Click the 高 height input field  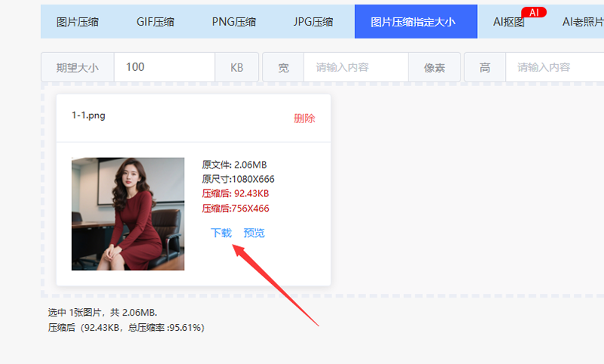pos(555,67)
